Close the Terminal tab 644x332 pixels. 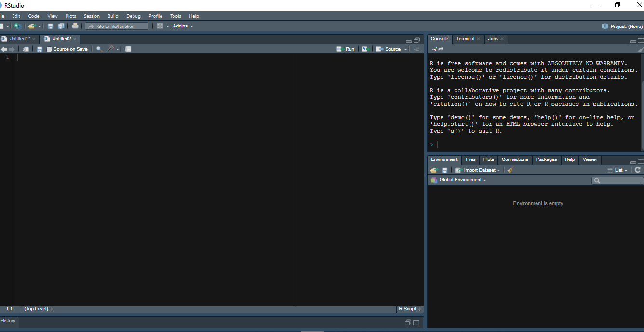479,39
